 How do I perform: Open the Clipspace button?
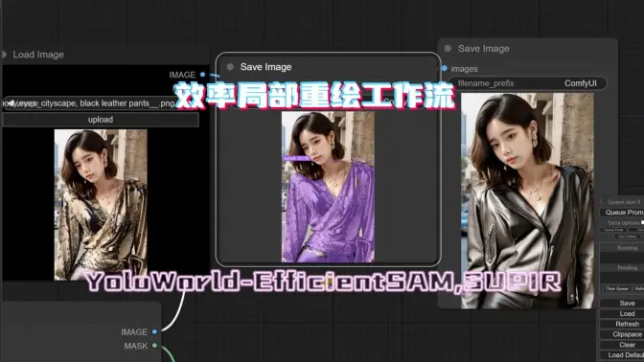622,334
